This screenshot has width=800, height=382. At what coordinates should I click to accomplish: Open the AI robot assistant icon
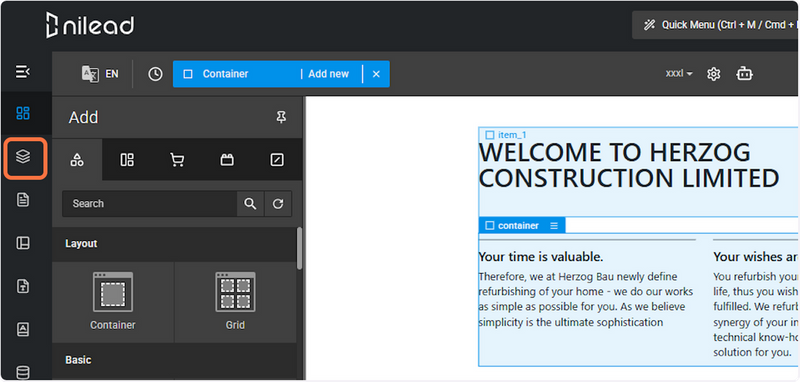744,74
